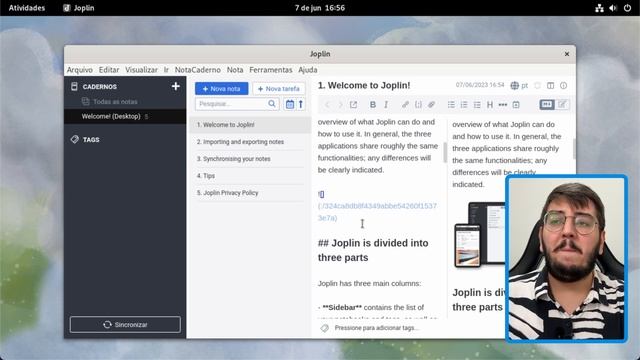Insert a checkbox list
Screen dimensions: 640x360
point(477,104)
